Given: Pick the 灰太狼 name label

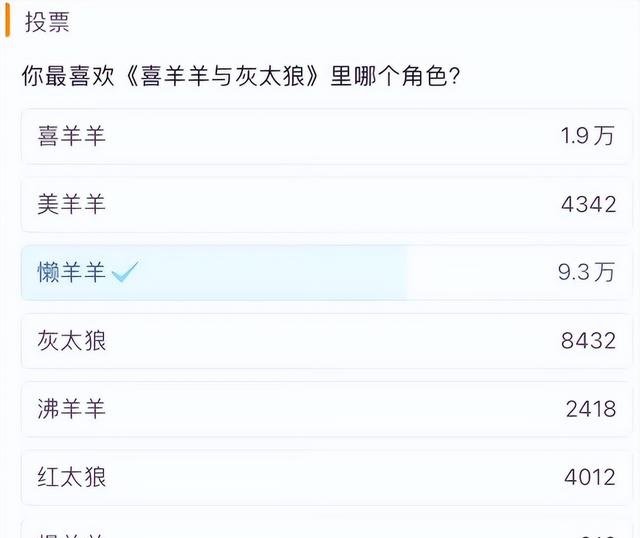Looking at the screenshot, I should click(x=72, y=341).
